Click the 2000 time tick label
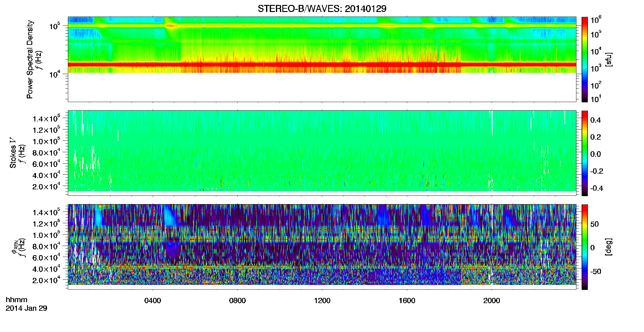Screen dimensions: 644x332 pos(492,301)
